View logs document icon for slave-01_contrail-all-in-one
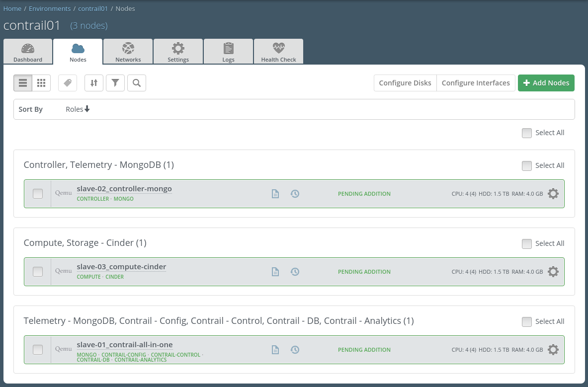The height and width of the screenshot is (387, 588). [x=275, y=350]
